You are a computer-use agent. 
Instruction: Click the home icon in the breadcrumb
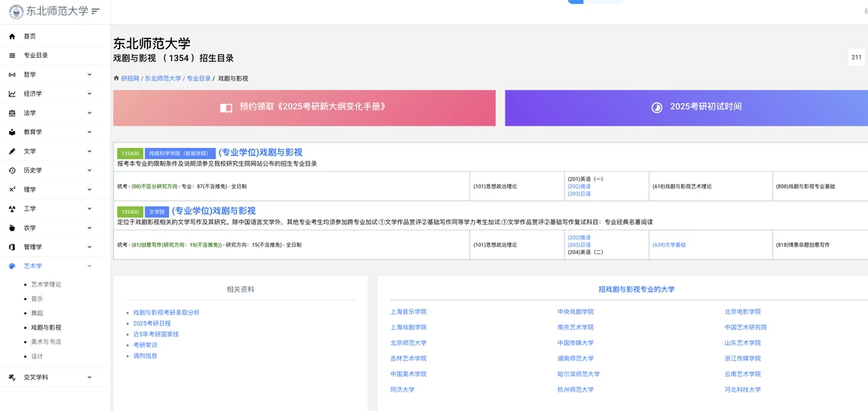(117, 79)
